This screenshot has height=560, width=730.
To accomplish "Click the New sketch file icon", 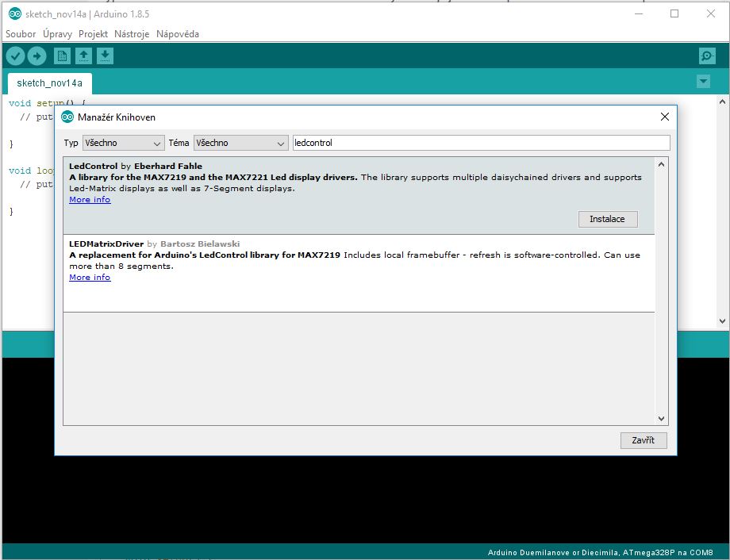I will (x=62, y=56).
